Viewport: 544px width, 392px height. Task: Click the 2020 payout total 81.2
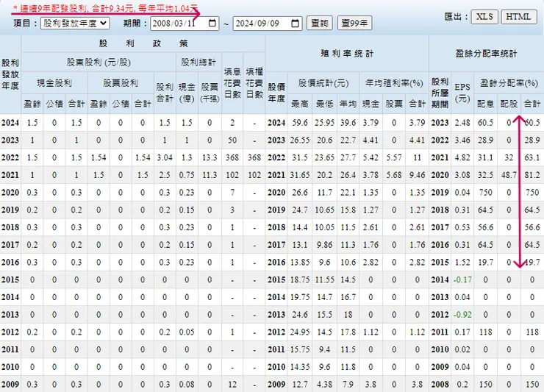(x=532, y=174)
